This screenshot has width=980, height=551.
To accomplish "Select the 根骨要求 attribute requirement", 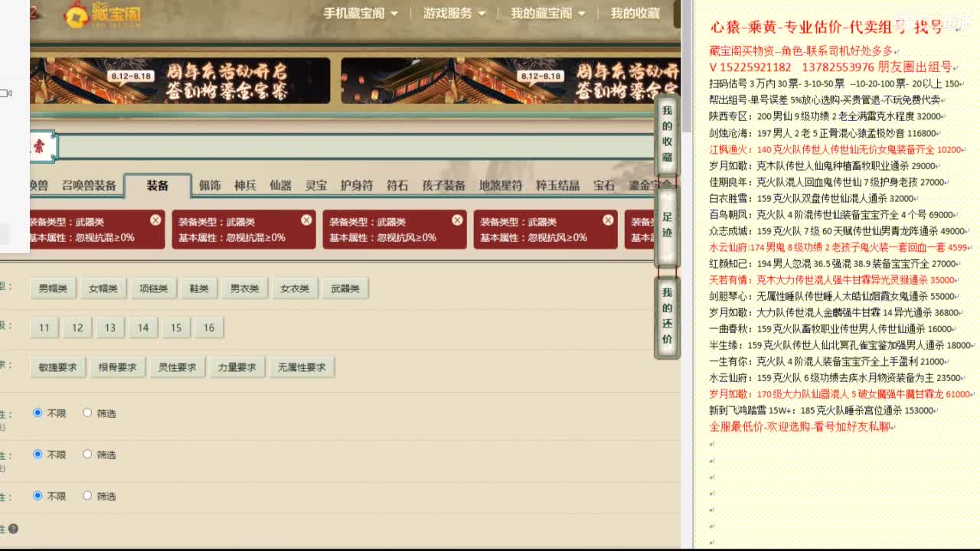I will click(x=117, y=367).
